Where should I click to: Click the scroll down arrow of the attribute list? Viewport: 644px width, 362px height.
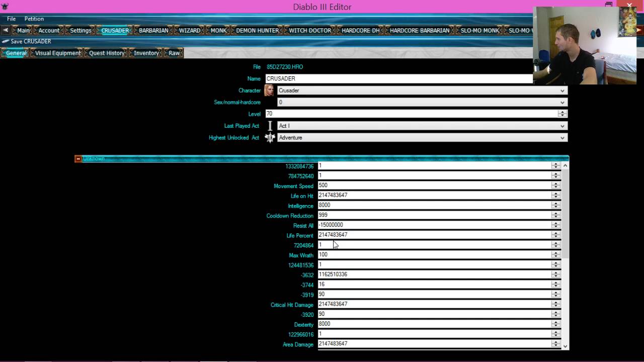tap(566, 346)
